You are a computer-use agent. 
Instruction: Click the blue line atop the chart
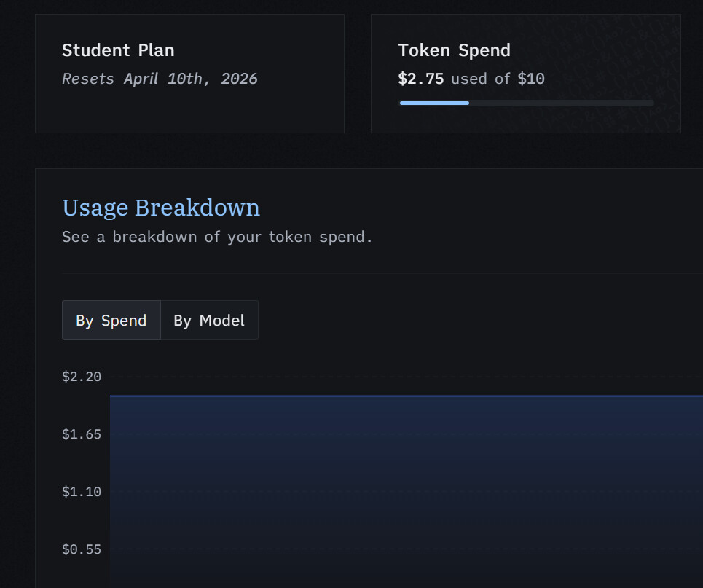(407, 396)
